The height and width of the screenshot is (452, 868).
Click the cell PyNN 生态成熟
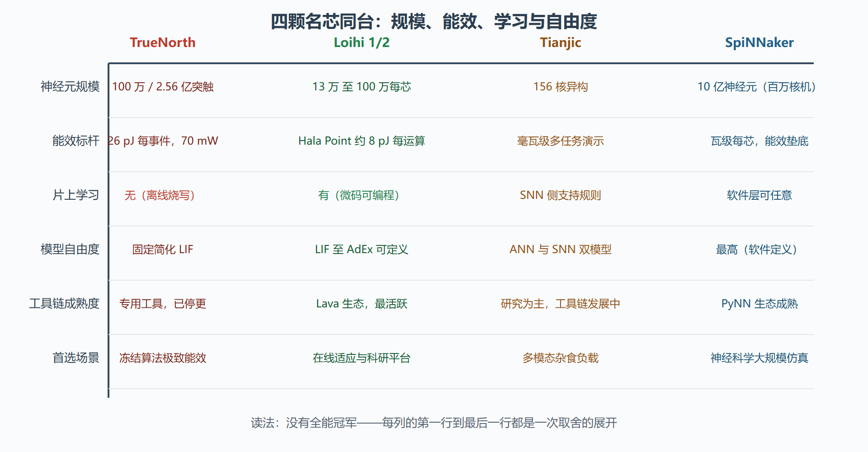click(x=759, y=303)
